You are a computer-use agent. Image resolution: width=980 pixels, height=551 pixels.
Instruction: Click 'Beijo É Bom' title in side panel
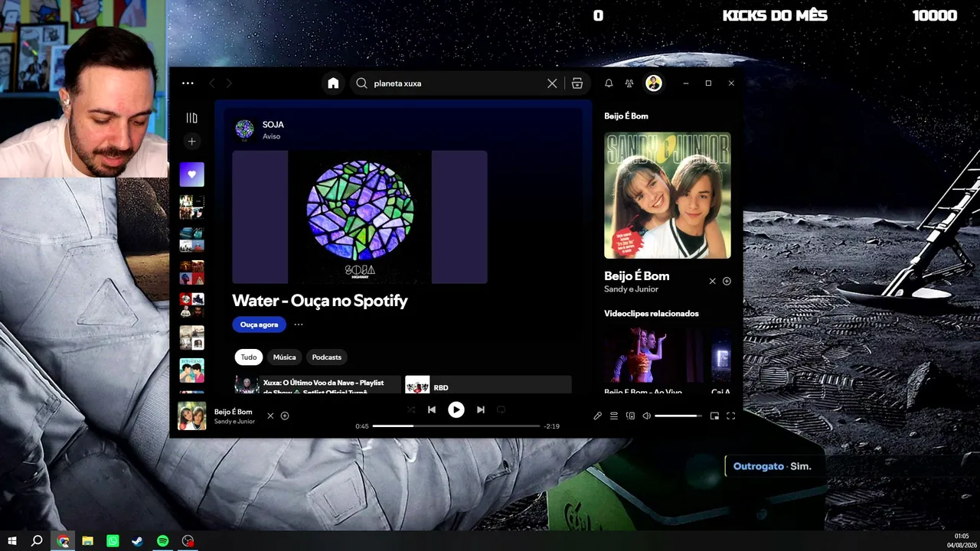coord(637,276)
